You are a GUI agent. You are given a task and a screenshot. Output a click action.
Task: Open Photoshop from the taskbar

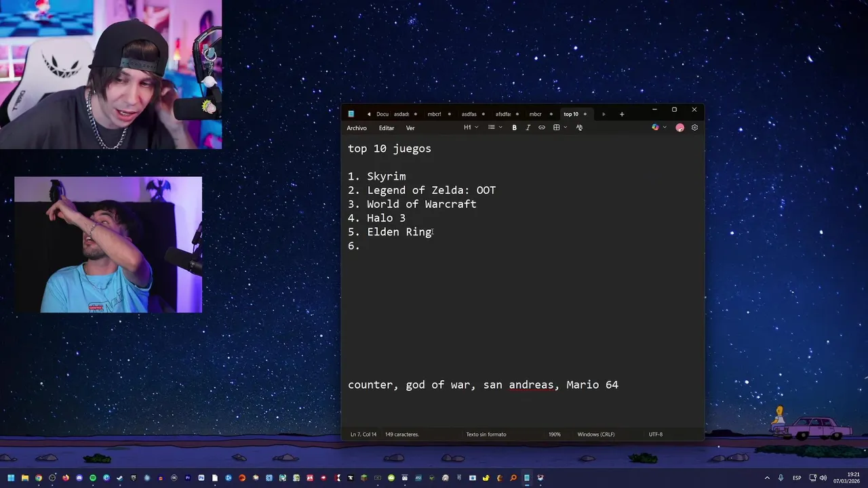201,478
